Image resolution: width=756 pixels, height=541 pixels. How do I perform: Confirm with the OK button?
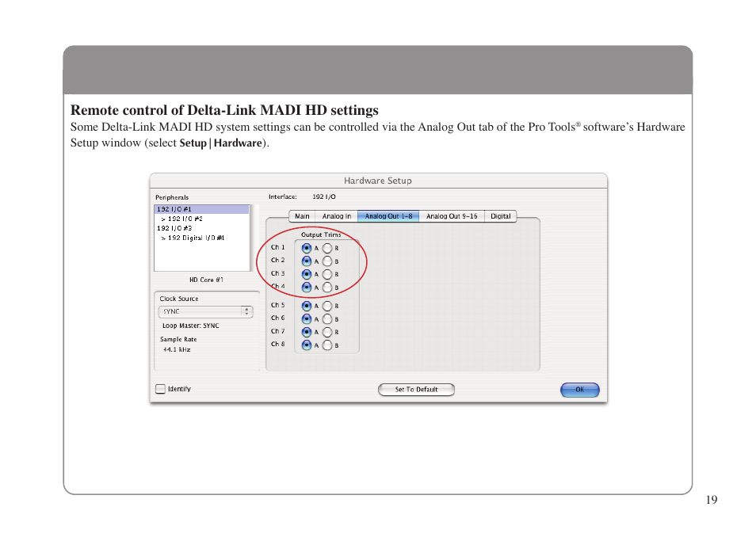point(579,389)
